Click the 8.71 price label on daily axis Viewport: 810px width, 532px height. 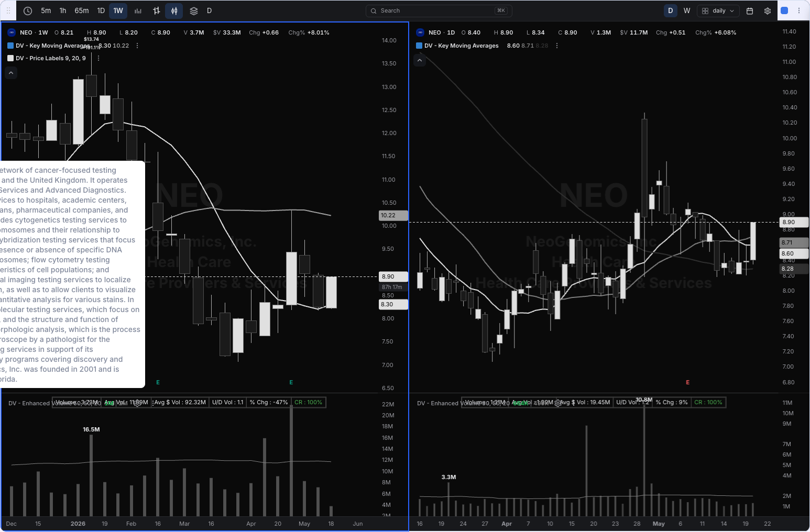tap(794, 242)
